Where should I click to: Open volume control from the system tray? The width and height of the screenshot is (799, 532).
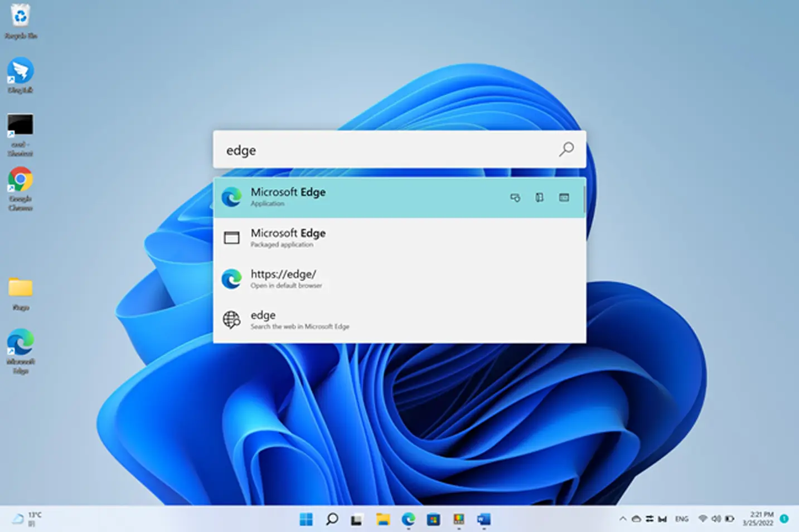716,519
